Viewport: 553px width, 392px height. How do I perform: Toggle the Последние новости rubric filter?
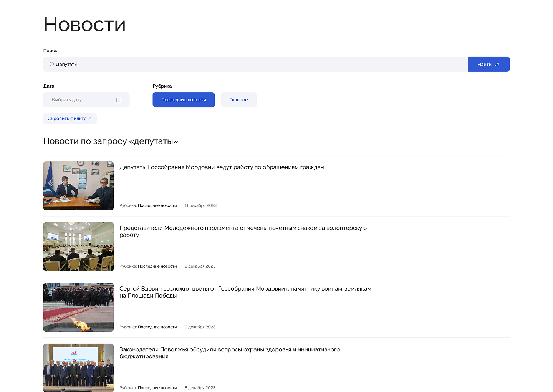coord(184,99)
